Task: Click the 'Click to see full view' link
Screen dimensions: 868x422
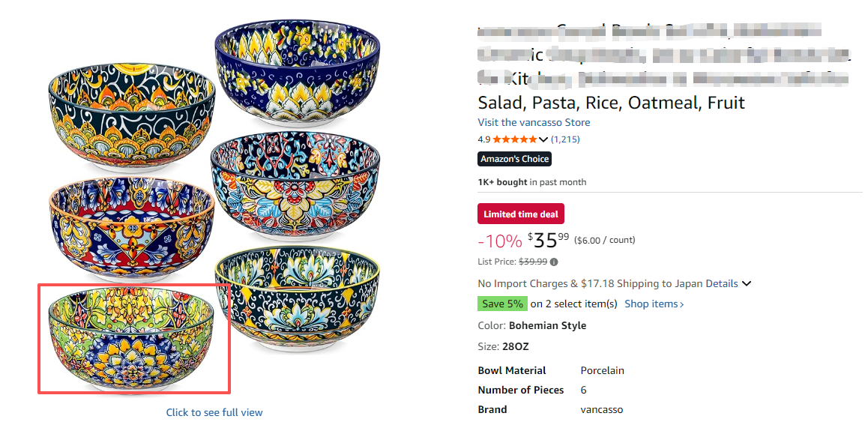Action: point(214,412)
